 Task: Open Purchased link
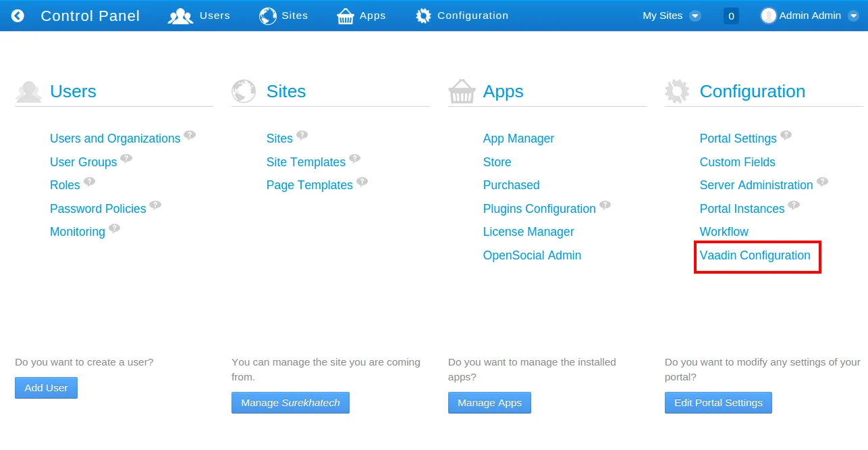(x=511, y=185)
